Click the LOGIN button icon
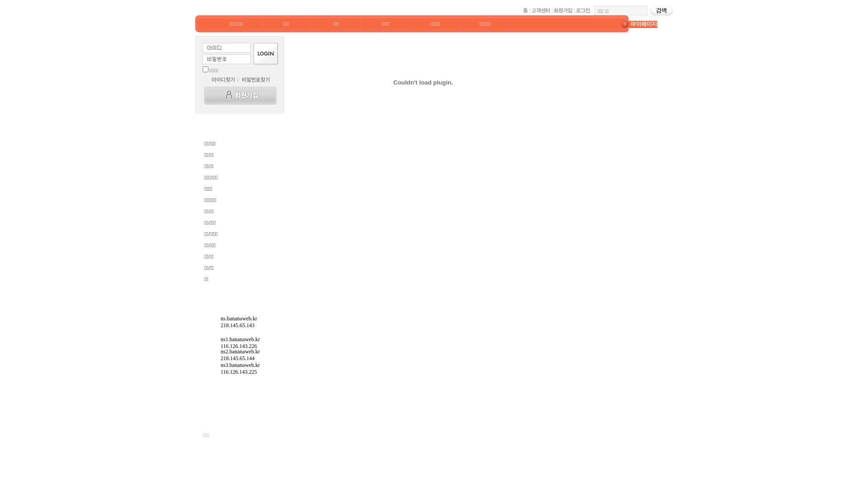868x488 pixels. pyautogui.click(x=266, y=54)
